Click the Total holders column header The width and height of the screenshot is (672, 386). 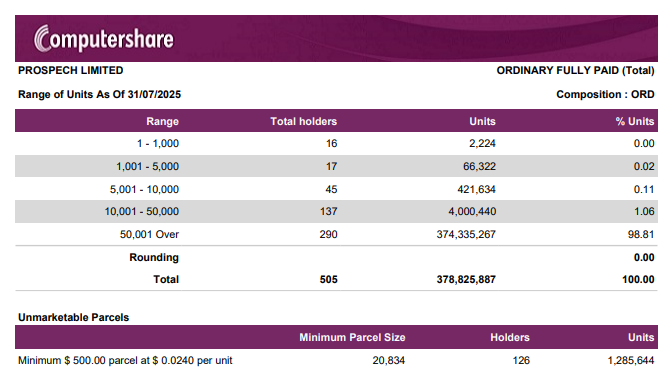[x=303, y=121]
